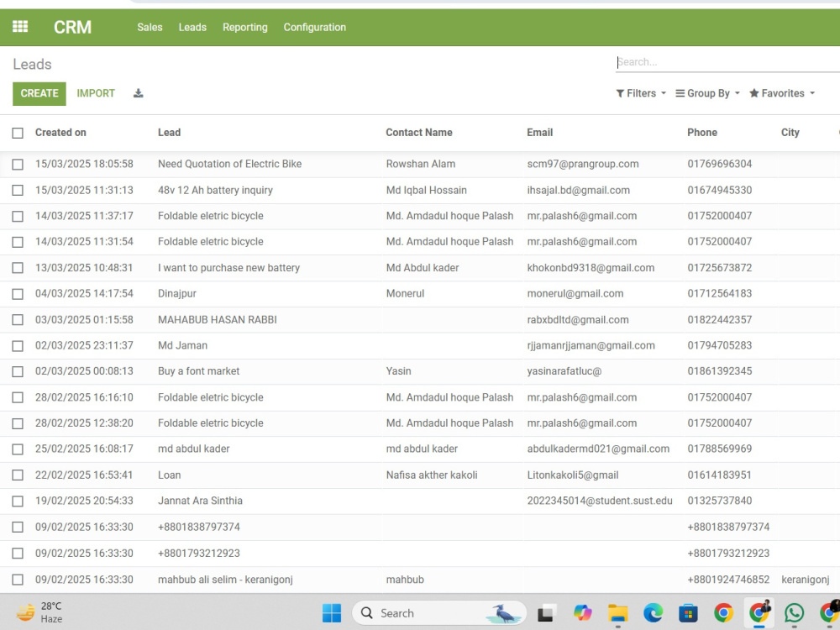Open lead +8801793212923
Screen dimensions: 840x630
pyautogui.click(x=199, y=554)
